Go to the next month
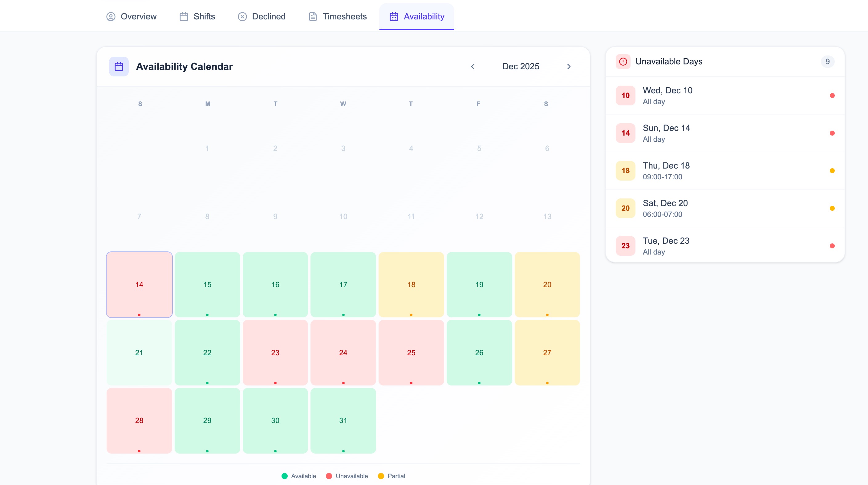868x485 pixels. click(x=569, y=66)
